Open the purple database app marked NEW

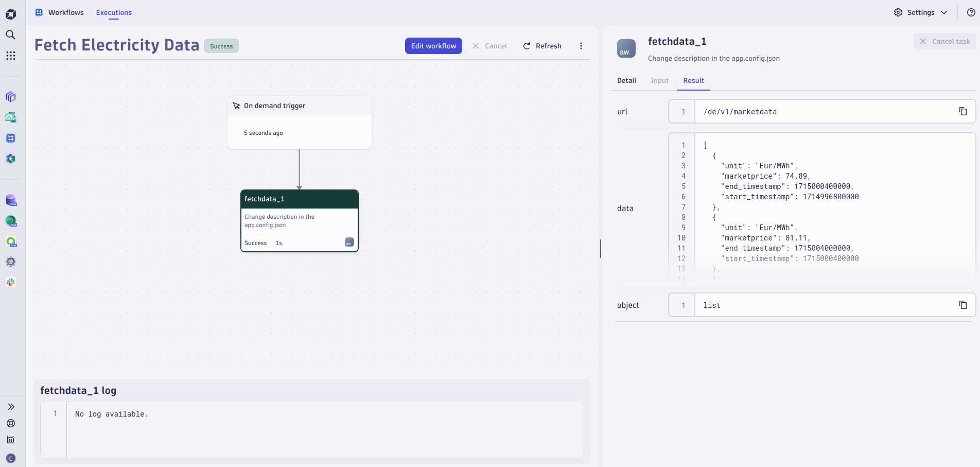click(11, 200)
